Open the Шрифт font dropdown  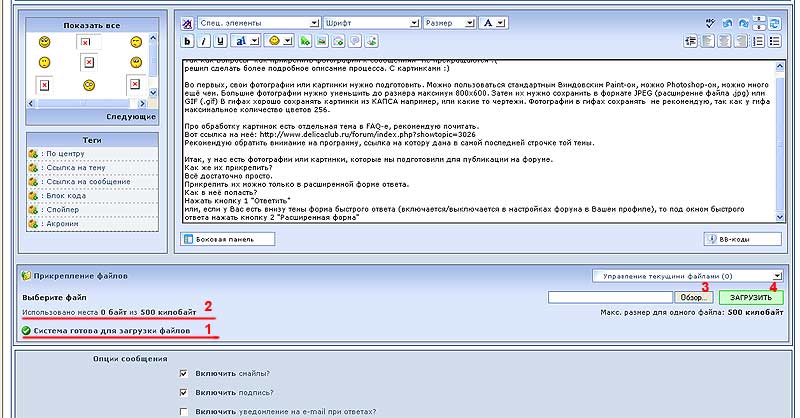coord(370,22)
